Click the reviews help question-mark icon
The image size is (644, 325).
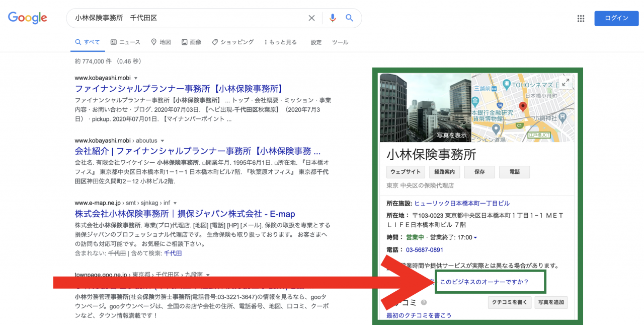click(x=424, y=302)
